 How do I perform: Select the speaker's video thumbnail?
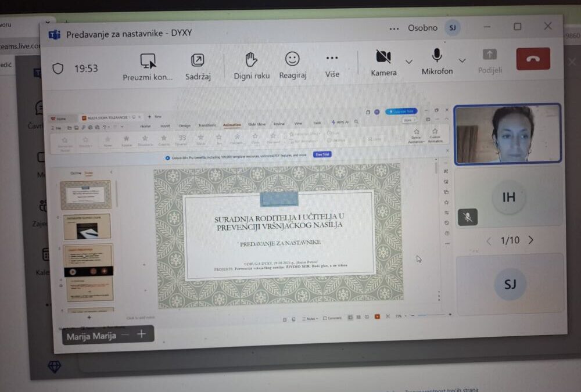coord(507,134)
